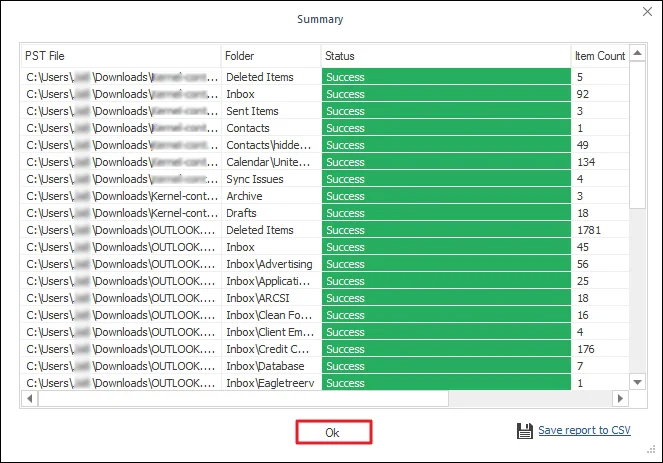This screenshot has height=463, width=663.
Task: Click the scroll up arrow
Action: 637,53
